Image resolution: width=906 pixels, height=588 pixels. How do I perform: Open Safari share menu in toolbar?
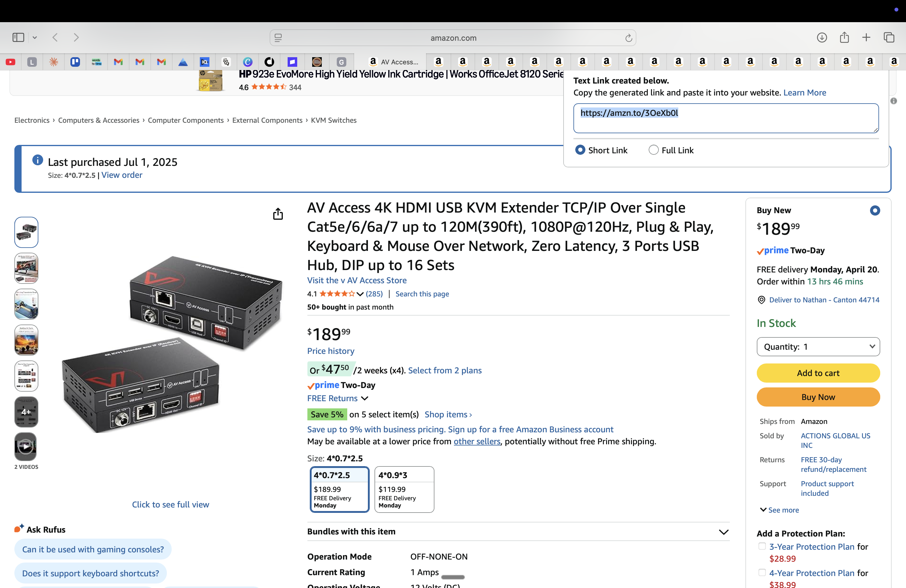tap(844, 37)
